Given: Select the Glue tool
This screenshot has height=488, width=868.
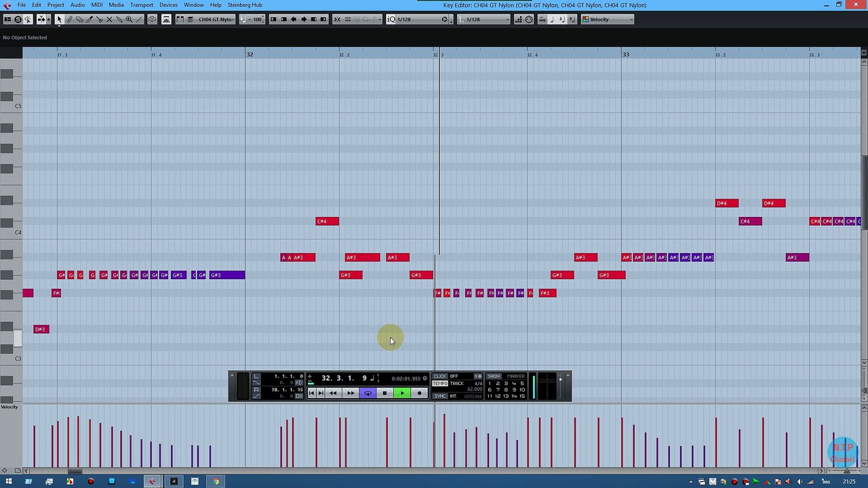Looking at the screenshot, I should (x=119, y=19).
